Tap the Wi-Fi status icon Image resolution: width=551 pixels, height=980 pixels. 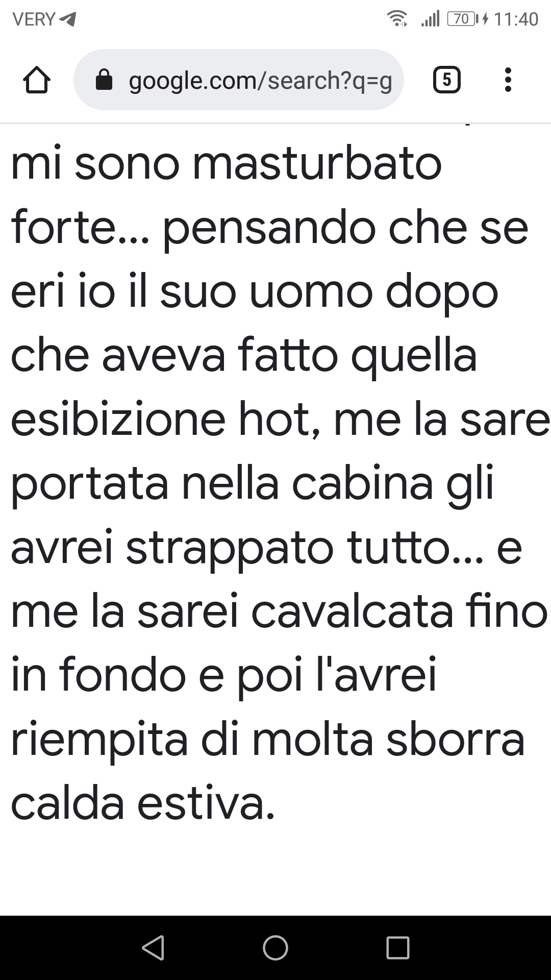point(397,19)
